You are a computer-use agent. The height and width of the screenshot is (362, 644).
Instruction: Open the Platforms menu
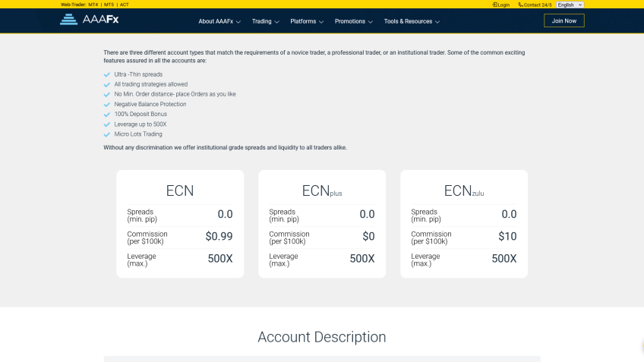coord(307,21)
